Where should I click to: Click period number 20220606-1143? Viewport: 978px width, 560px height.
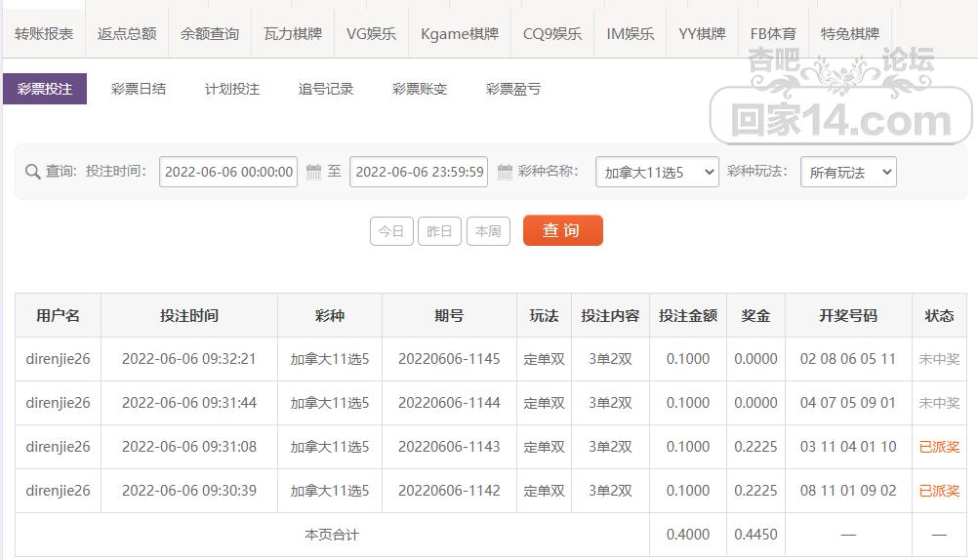pyautogui.click(x=449, y=447)
